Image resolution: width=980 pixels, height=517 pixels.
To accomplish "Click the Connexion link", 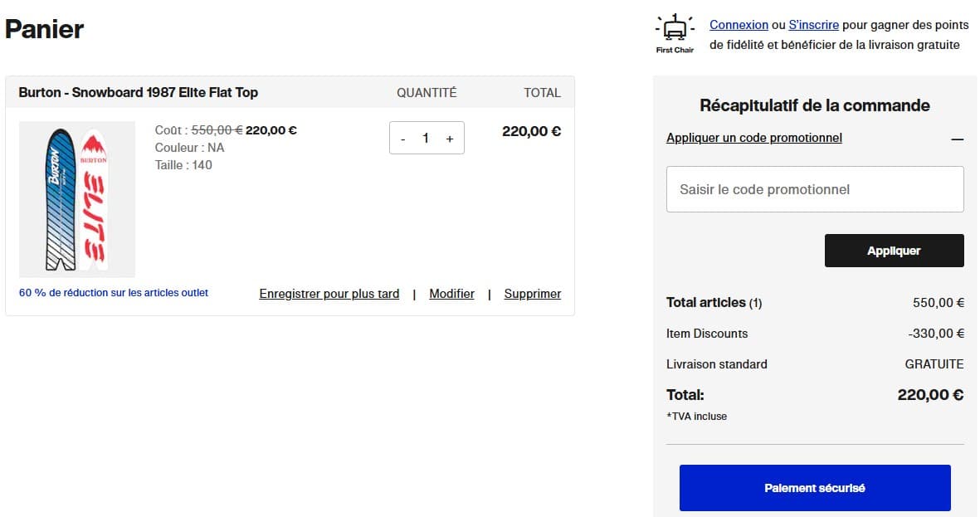I will pyautogui.click(x=739, y=25).
